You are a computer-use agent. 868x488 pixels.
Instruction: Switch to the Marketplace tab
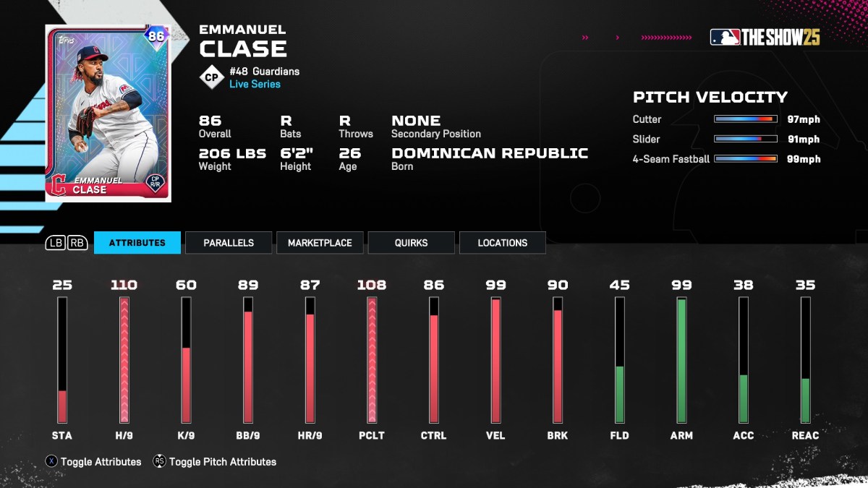320,243
